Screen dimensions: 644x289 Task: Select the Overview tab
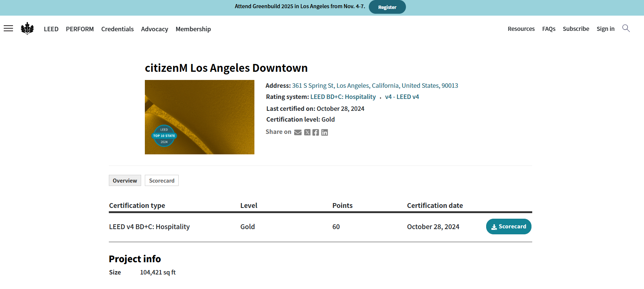125,180
